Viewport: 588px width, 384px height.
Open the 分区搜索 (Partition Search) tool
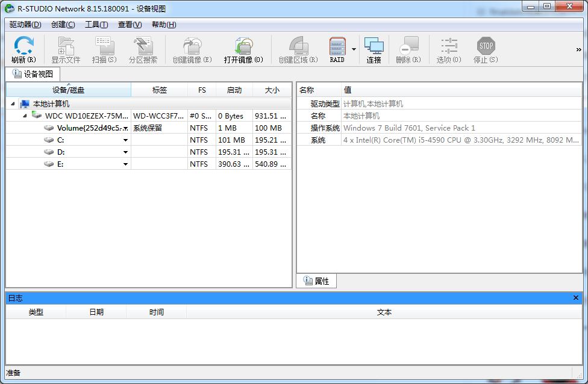[x=143, y=48]
